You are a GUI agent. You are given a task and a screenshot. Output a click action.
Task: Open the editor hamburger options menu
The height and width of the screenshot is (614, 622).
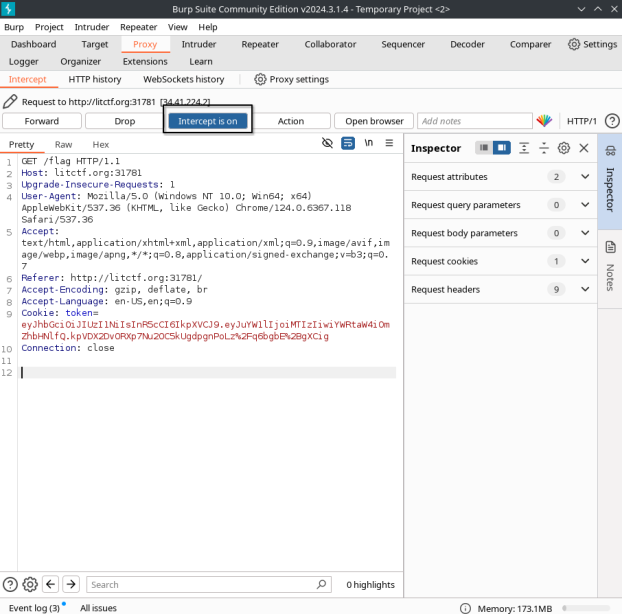389,143
